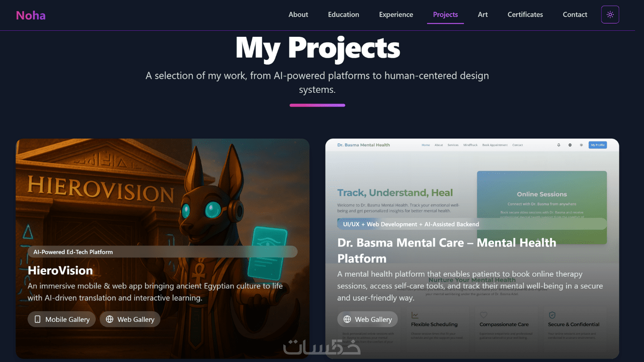
Task: Click the Projects nav tab
Action: coord(446,15)
